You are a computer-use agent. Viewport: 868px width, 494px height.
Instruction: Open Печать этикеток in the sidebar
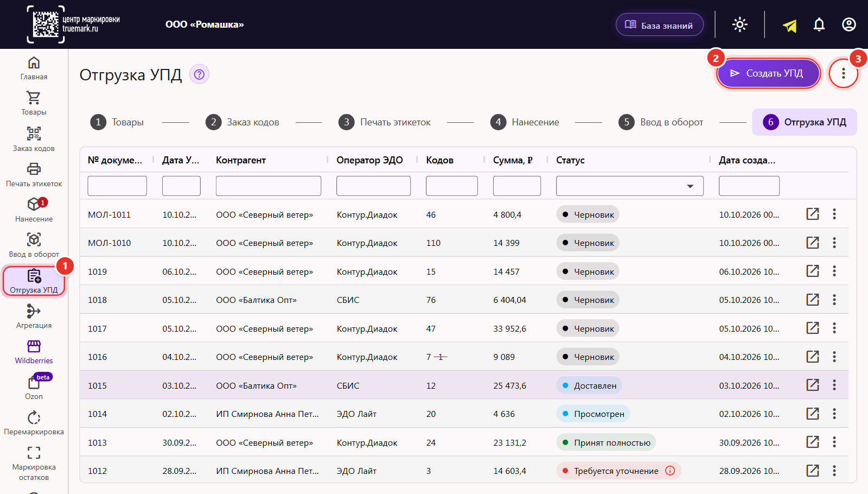click(x=34, y=175)
